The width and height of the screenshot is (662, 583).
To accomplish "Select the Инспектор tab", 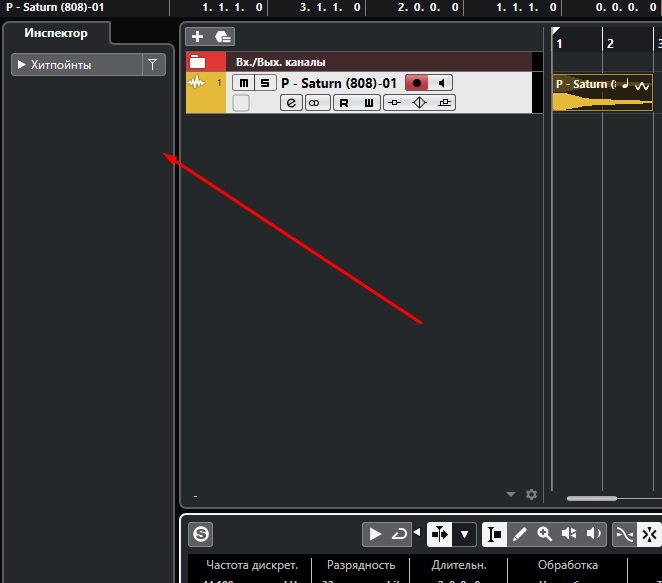I will tap(56, 33).
